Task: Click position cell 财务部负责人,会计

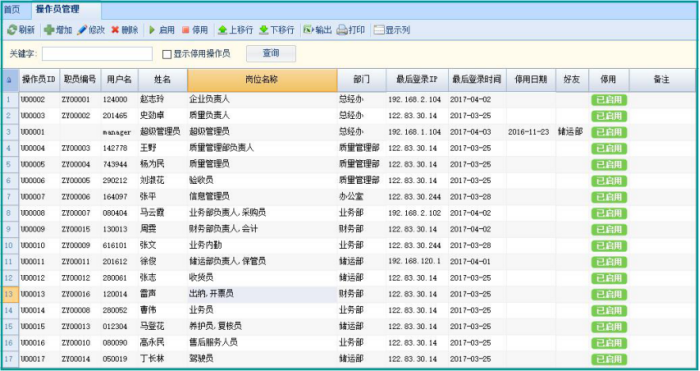Action: tap(262, 229)
